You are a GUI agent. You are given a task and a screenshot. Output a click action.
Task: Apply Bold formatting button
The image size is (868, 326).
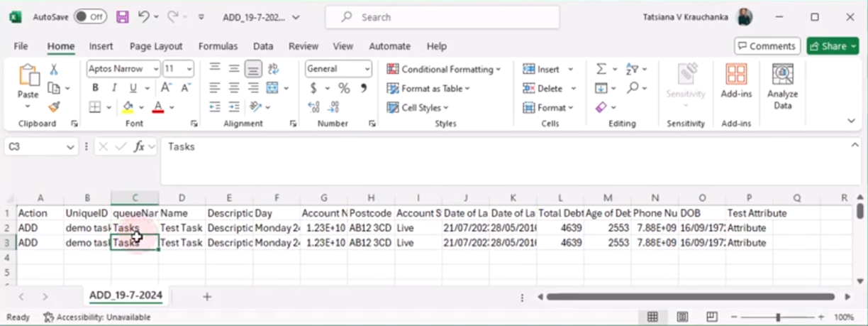tap(95, 88)
